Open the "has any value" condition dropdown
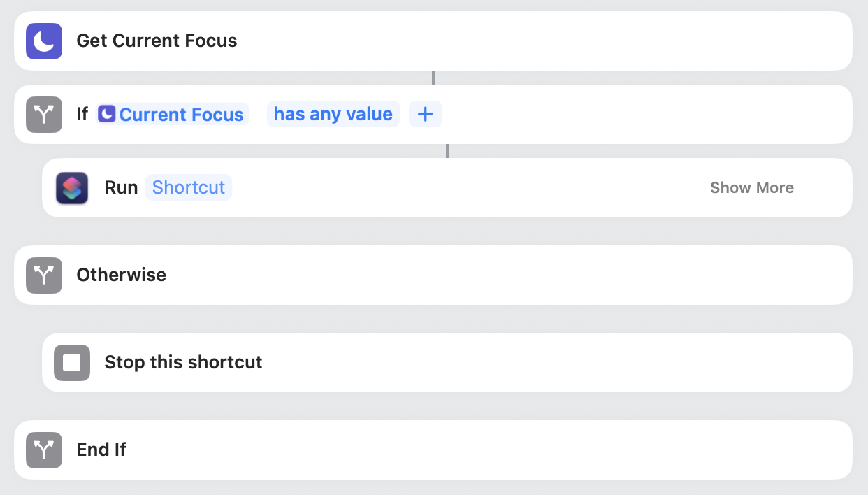This screenshot has height=495, width=868. pos(333,114)
